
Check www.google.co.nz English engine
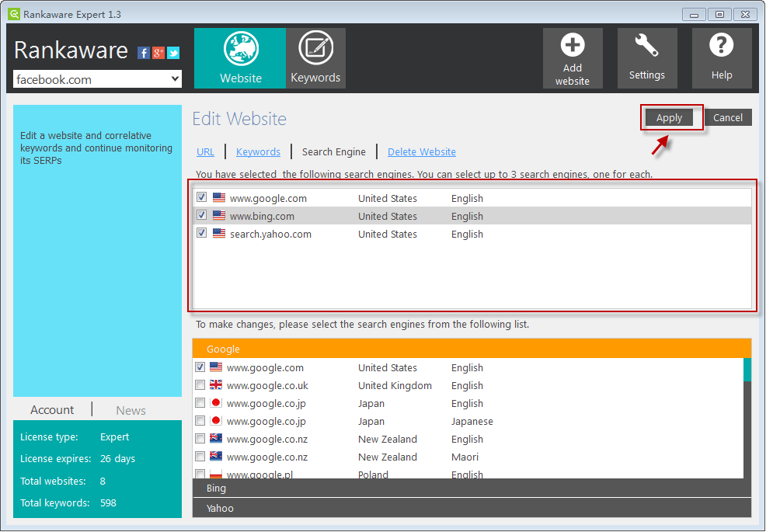coord(200,438)
